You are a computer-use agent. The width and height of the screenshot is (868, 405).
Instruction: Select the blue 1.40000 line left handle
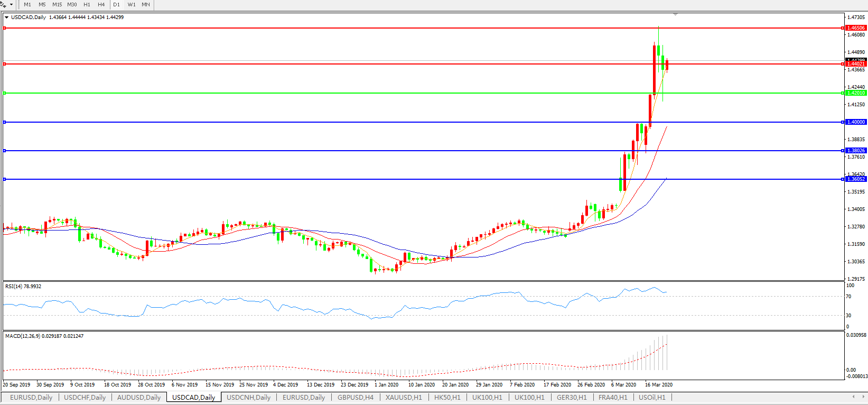point(5,122)
